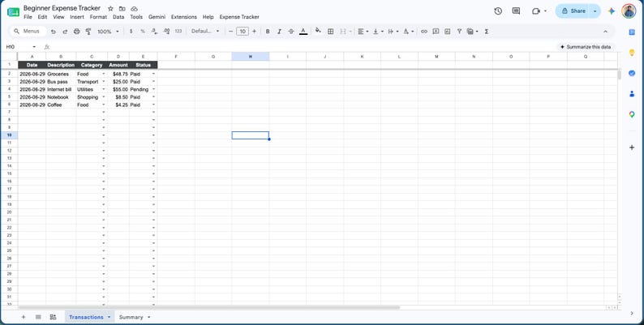
Task: Apply strikethrough formatting
Action: (291, 31)
